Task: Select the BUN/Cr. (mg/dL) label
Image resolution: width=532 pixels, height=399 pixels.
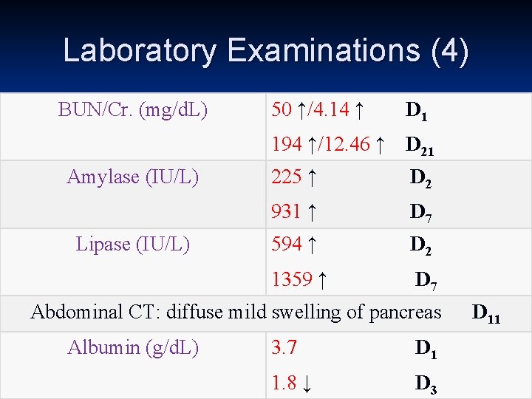Action: pyautogui.click(x=133, y=110)
